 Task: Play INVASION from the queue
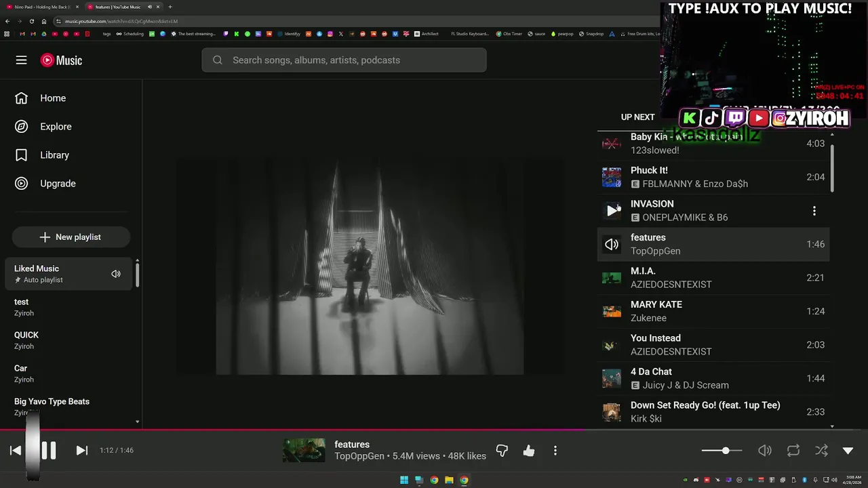(612, 211)
